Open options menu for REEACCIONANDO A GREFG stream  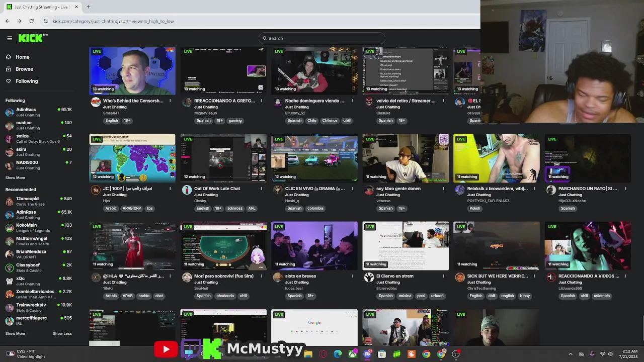pyautogui.click(x=261, y=101)
